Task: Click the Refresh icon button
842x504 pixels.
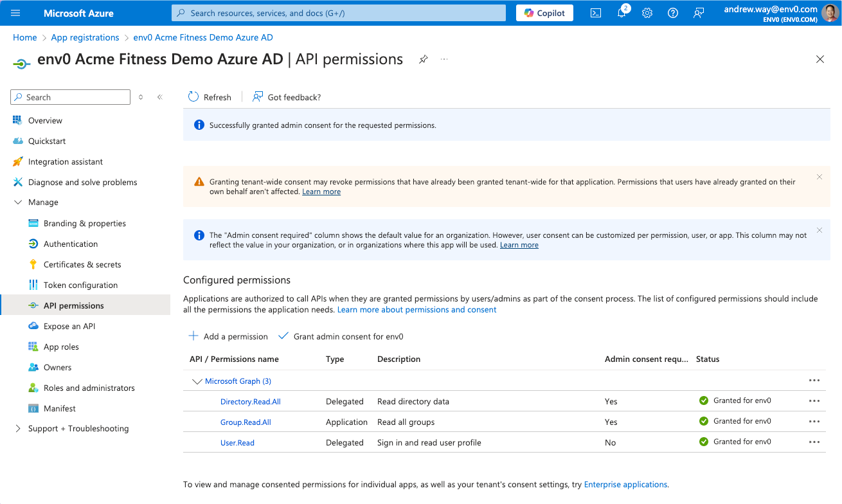Action: tap(193, 97)
